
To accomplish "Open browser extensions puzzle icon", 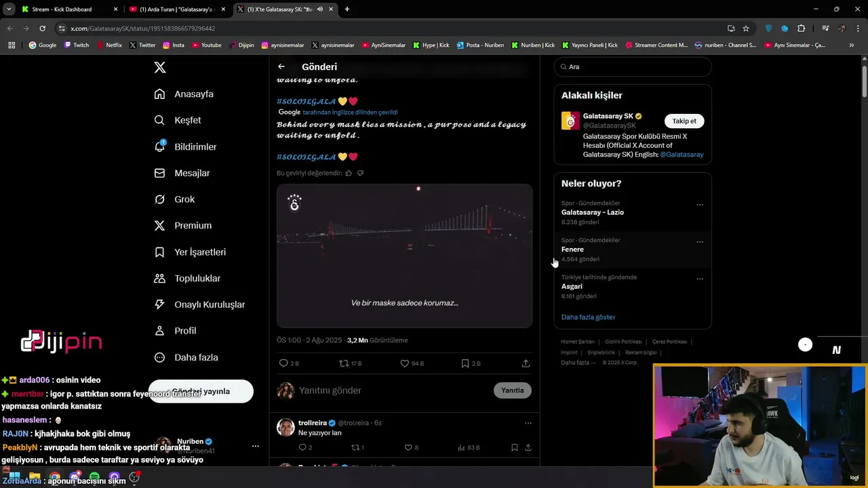I will pos(802,28).
